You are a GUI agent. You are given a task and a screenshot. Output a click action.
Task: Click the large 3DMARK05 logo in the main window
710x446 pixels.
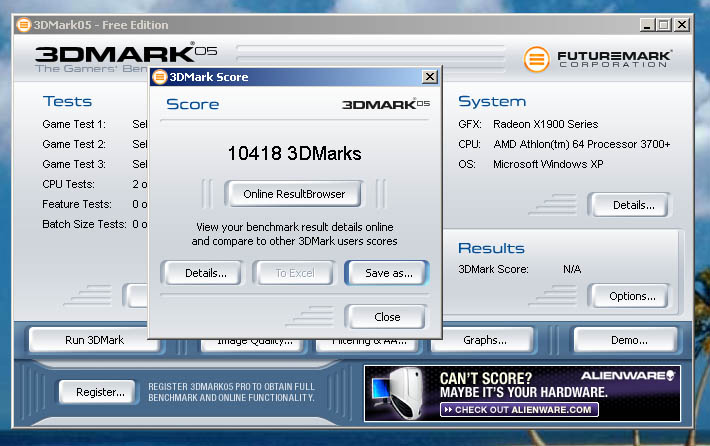click(x=126, y=53)
